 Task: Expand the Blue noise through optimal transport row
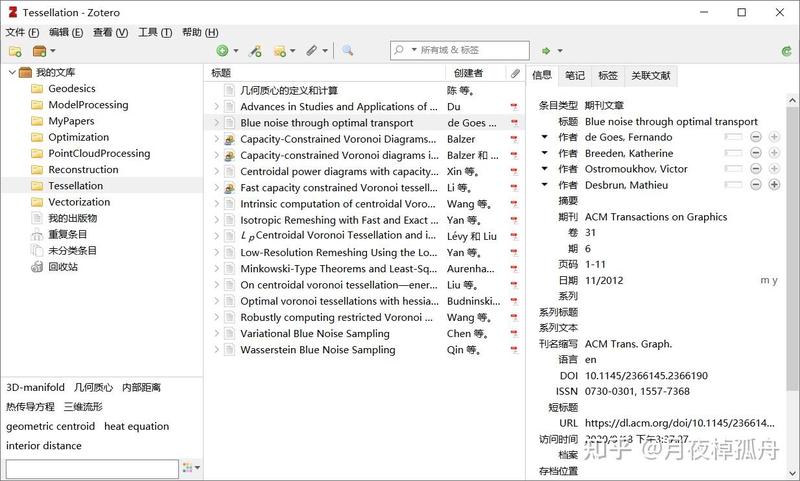coord(216,123)
